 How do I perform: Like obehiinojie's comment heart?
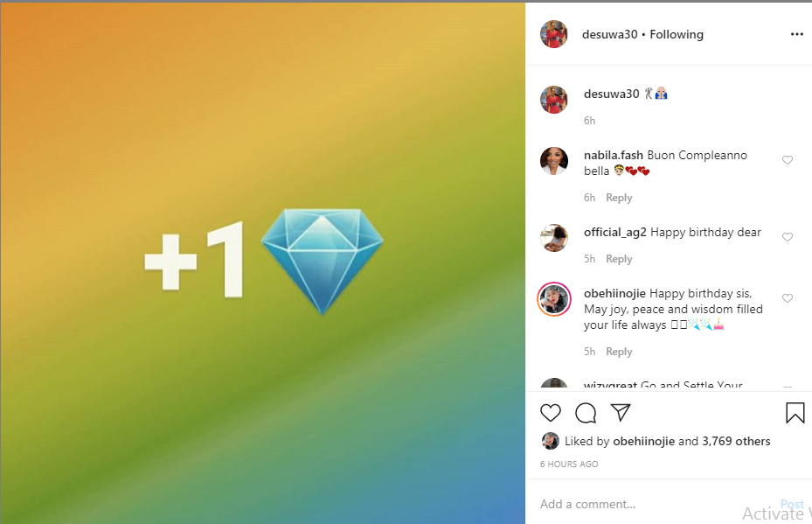(x=788, y=298)
